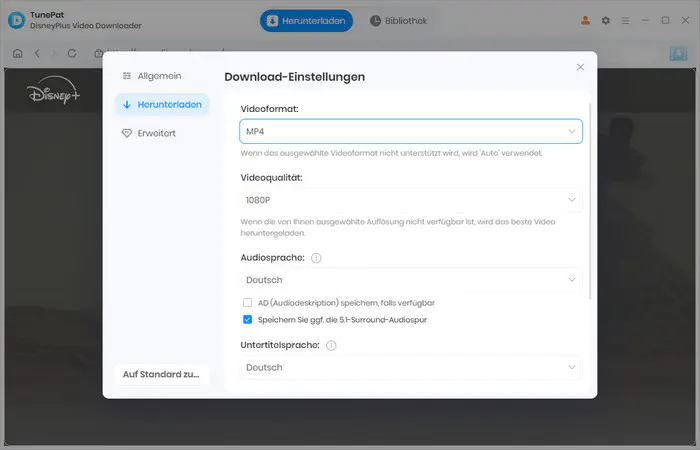
Task: Open the Herunterladen tab in header
Action: click(306, 21)
